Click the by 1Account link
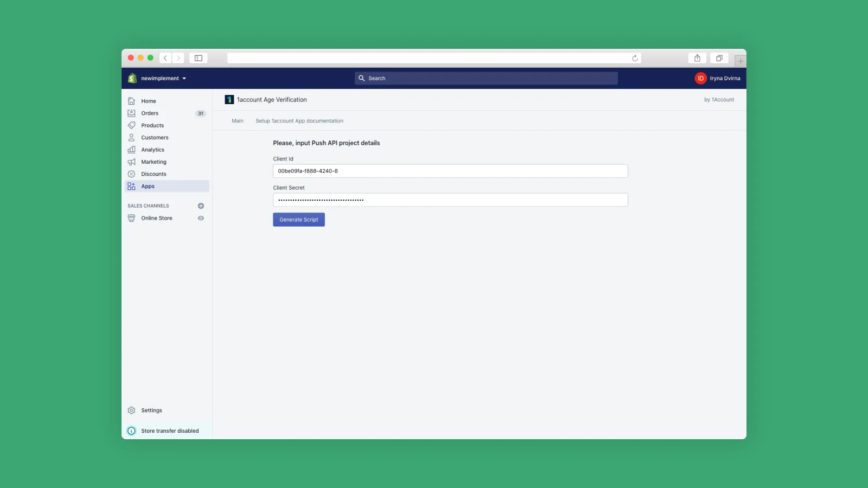The image size is (868, 488). [719, 100]
